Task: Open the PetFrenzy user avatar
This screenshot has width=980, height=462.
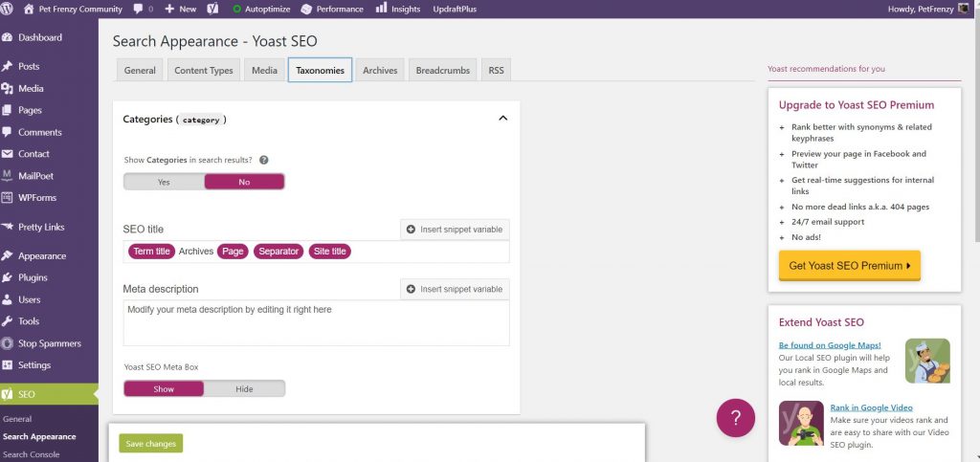Action: [x=963, y=9]
